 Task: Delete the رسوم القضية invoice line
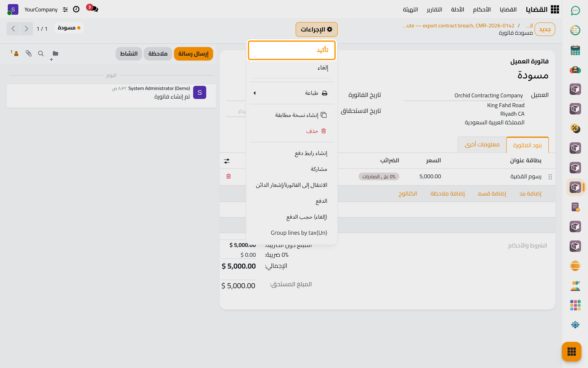(x=228, y=176)
